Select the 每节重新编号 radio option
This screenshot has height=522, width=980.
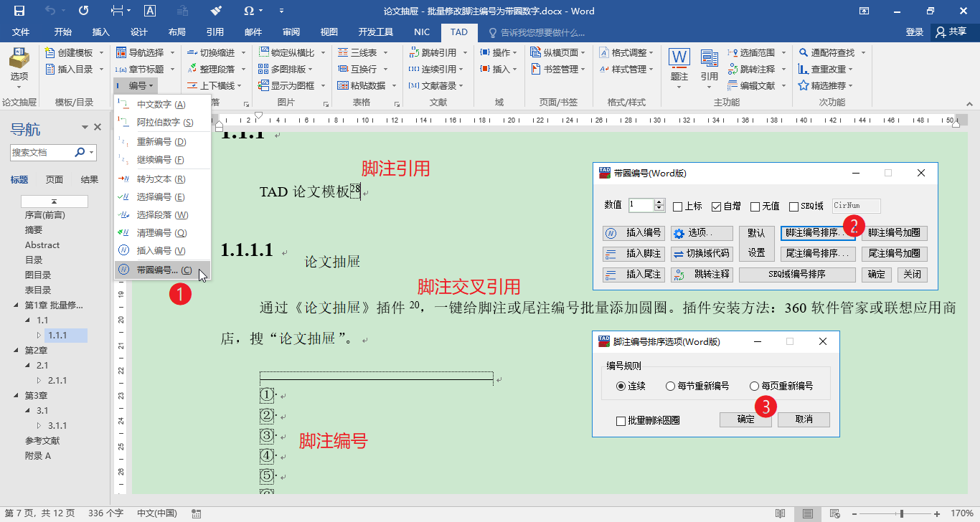[x=670, y=386]
